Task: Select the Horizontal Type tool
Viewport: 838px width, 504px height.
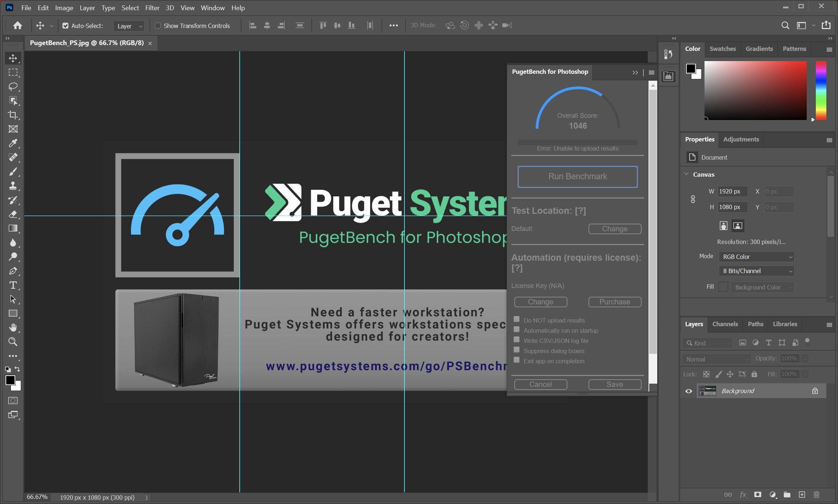Action: [x=13, y=285]
